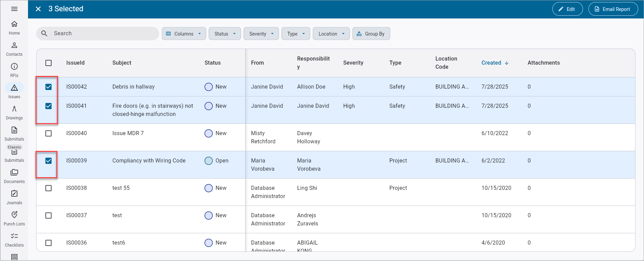Open the hamburger navigation menu
This screenshot has width=644, height=261.
coord(14,9)
